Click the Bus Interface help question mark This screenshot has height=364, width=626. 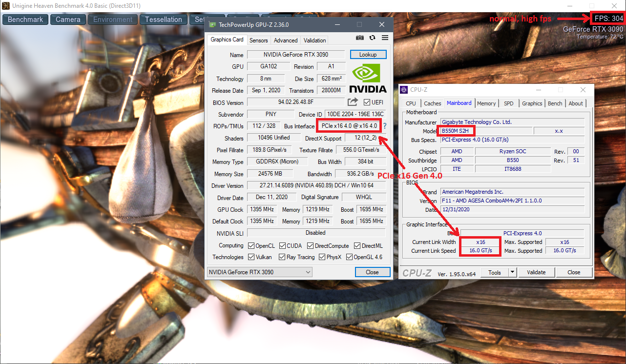click(386, 126)
